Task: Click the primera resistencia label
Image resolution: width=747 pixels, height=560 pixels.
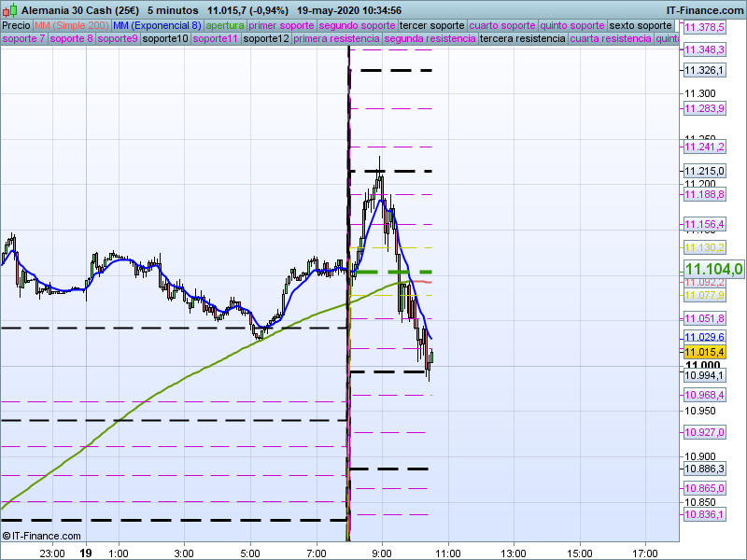Action: [336, 38]
